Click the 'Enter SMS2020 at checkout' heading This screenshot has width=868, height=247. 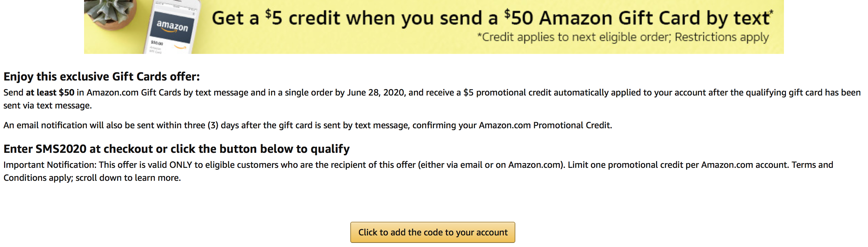177,149
